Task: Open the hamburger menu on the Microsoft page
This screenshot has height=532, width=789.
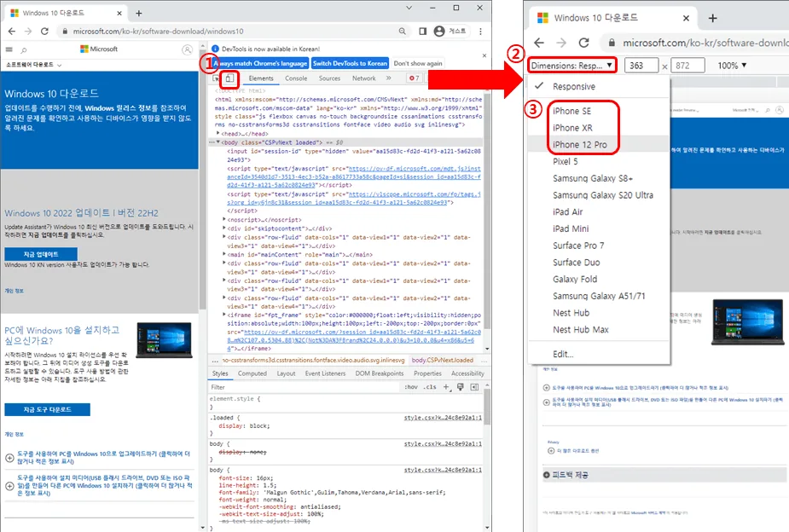Action: coord(9,49)
